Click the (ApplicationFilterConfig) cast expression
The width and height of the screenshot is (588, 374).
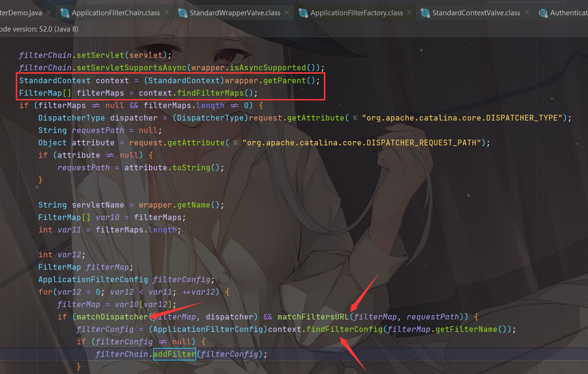pos(208,329)
